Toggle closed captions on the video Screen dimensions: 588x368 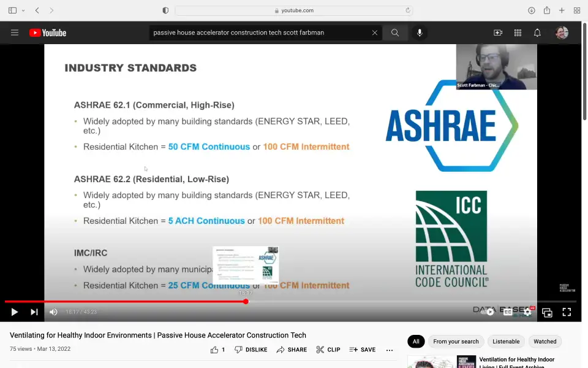point(508,312)
